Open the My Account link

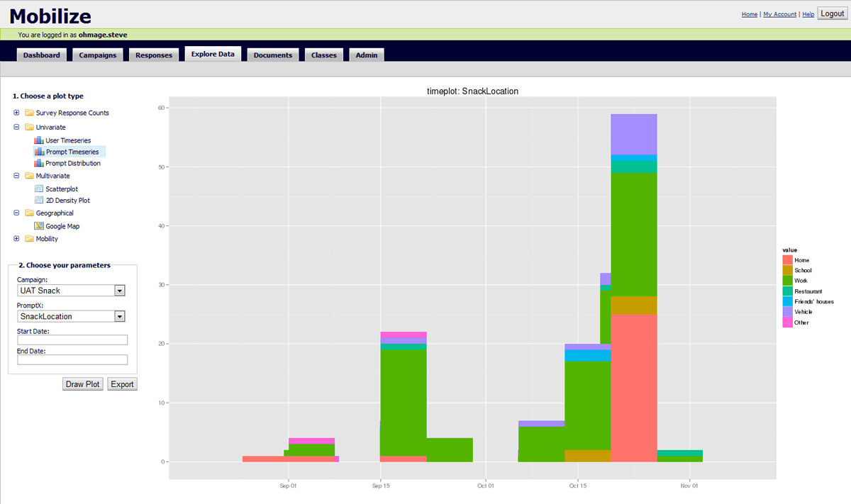click(x=779, y=14)
